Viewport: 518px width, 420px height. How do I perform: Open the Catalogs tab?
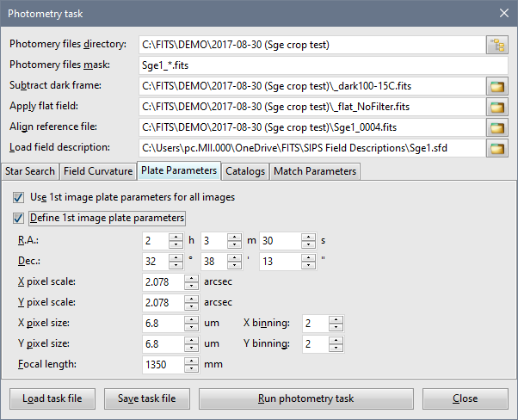click(245, 171)
